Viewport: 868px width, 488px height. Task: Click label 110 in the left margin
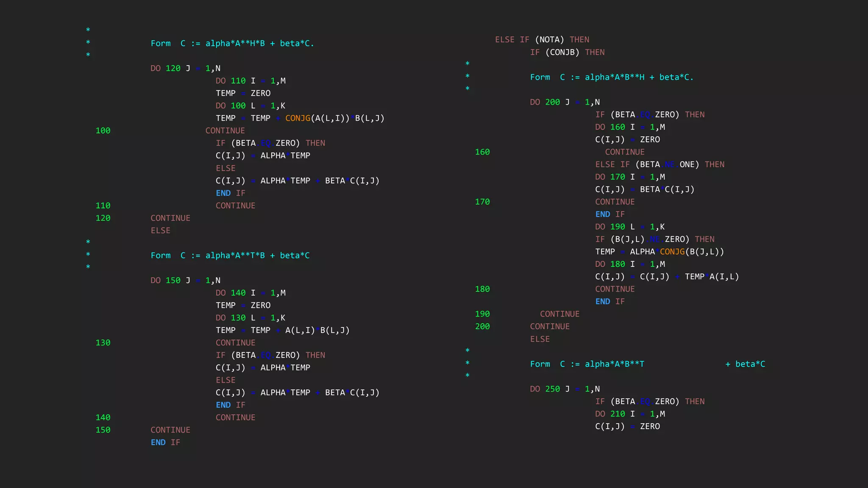[103, 206]
